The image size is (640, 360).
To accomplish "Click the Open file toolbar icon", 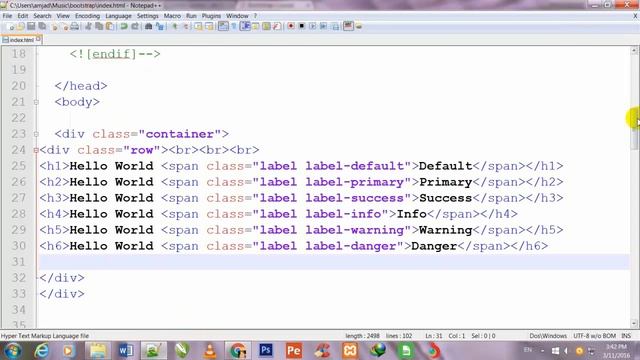I will pos(20,27).
